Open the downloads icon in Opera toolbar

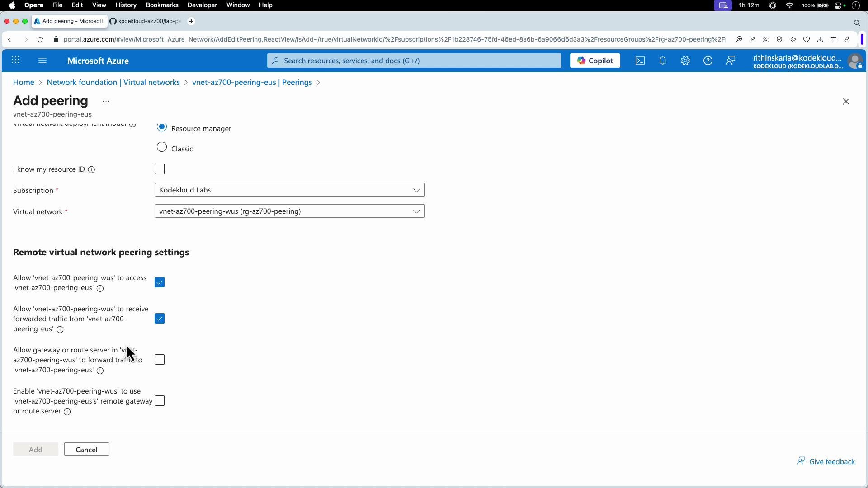(820, 40)
